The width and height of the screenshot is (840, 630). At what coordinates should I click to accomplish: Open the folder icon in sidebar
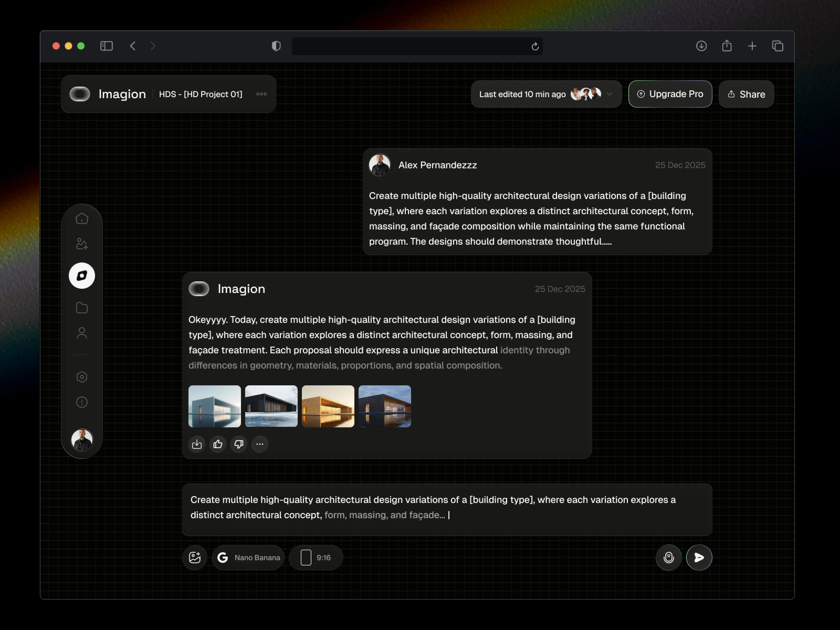(x=82, y=308)
